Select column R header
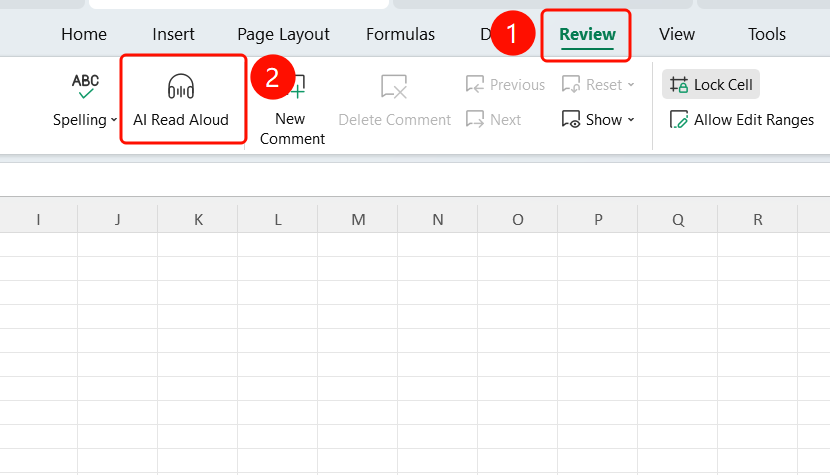Image resolution: width=830 pixels, height=475 pixels. point(758,219)
